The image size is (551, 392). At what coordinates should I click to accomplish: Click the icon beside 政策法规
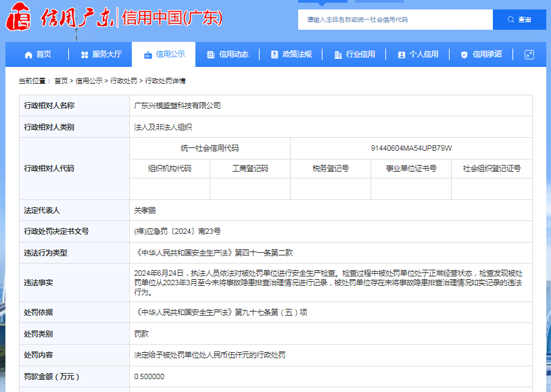tap(274, 55)
